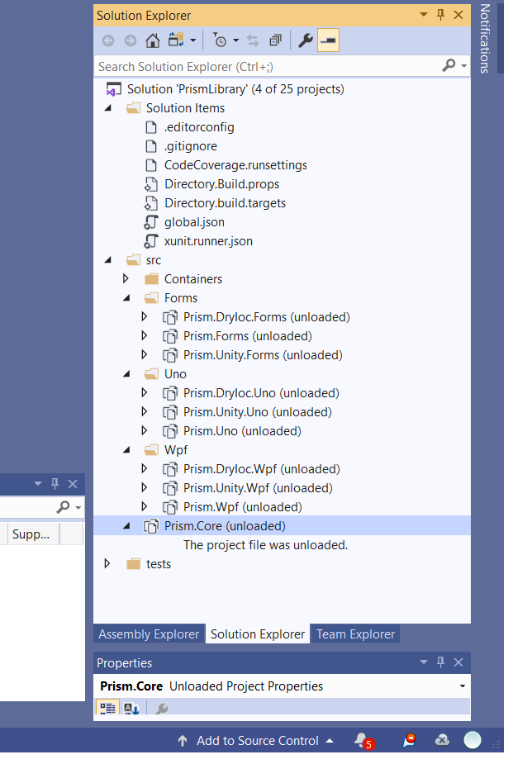This screenshot has height=783, width=532.
Task: Select global.json file
Action: (194, 221)
